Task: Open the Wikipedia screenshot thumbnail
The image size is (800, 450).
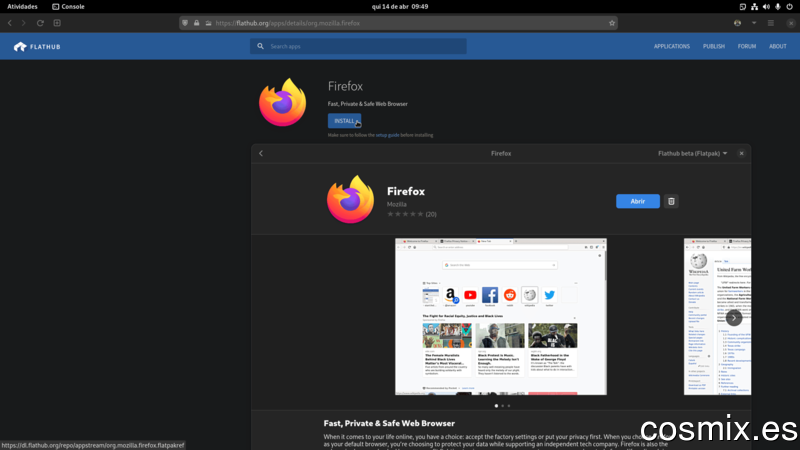Action: click(x=717, y=316)
